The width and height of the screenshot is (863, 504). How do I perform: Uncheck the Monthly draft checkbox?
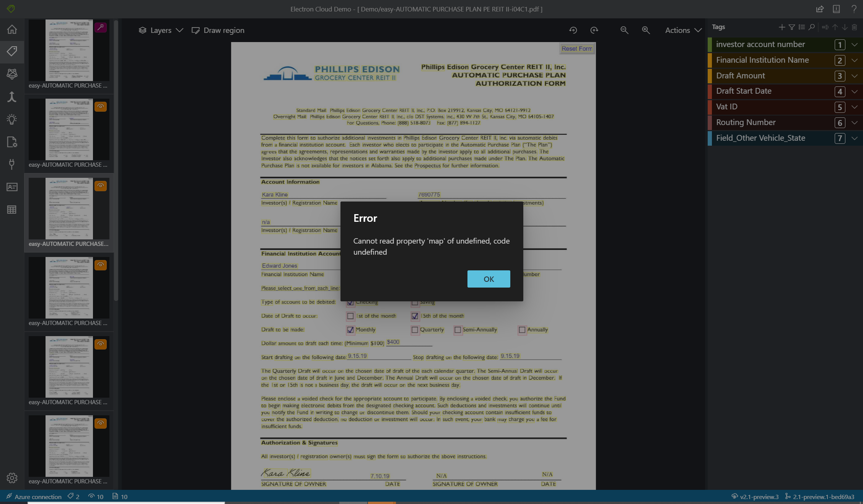(351, 330)
